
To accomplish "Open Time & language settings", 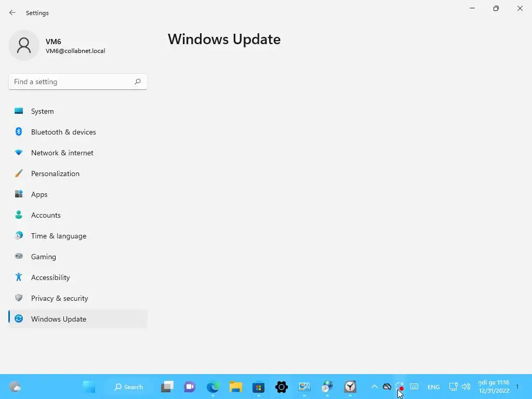I will pos(78,236).
